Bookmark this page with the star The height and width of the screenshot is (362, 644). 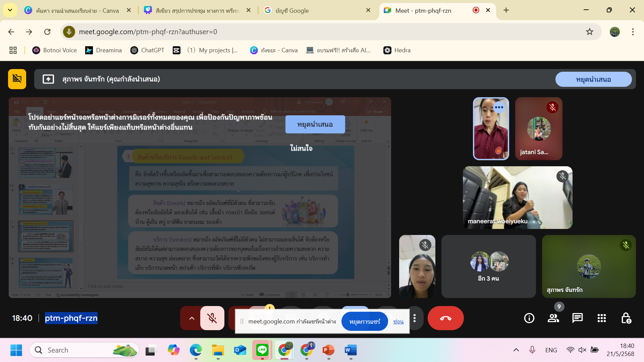(590, 32)
